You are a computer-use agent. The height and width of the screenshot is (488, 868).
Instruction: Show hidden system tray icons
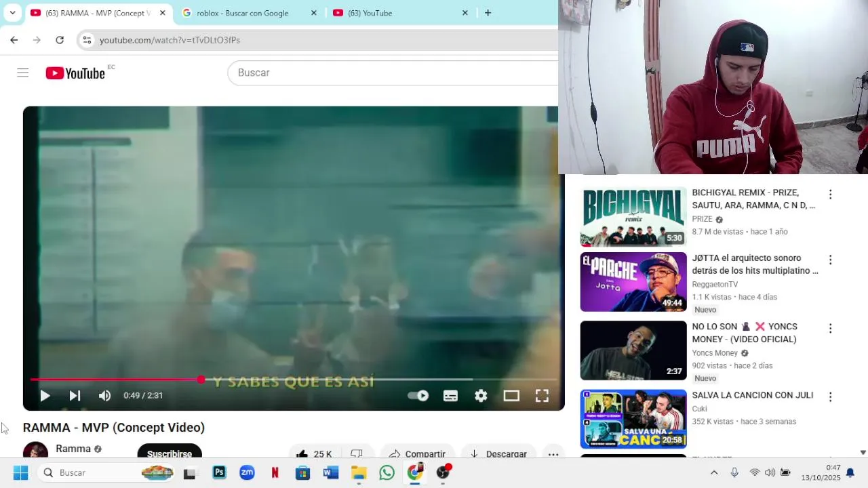[x=713, y=472]
